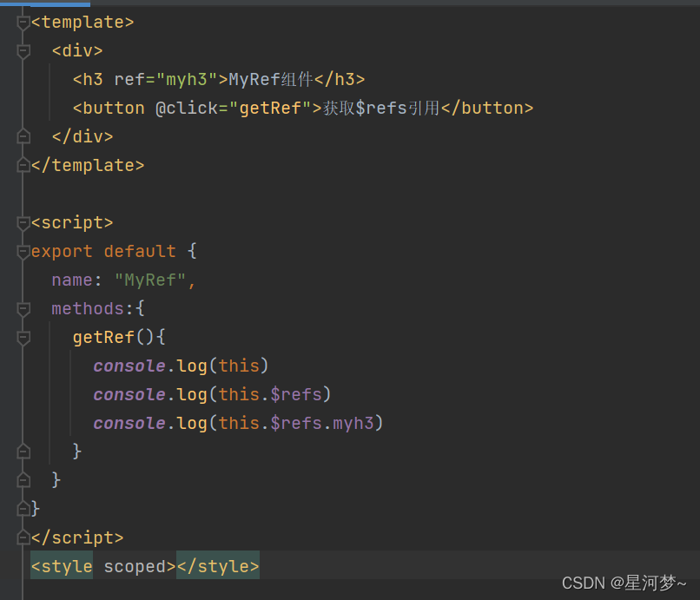Click fold-end marker closing methods object

23,479
